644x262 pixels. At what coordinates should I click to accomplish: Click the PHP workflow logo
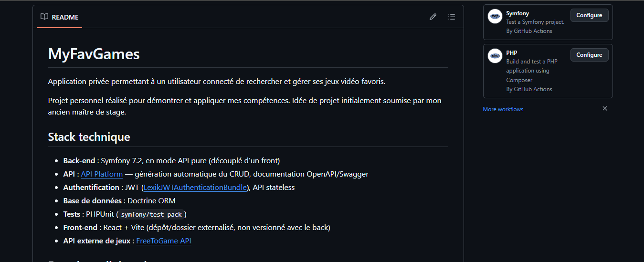pyautogui.click(x=495, y=56)
